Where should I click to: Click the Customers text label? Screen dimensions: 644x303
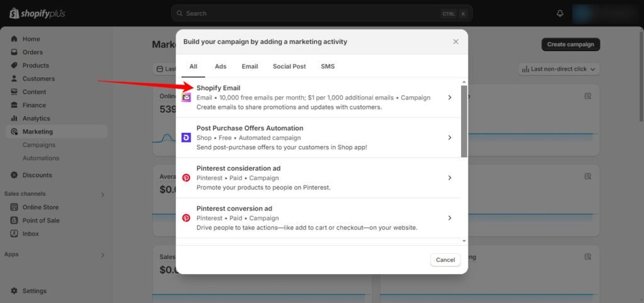(x=38, y=79)
